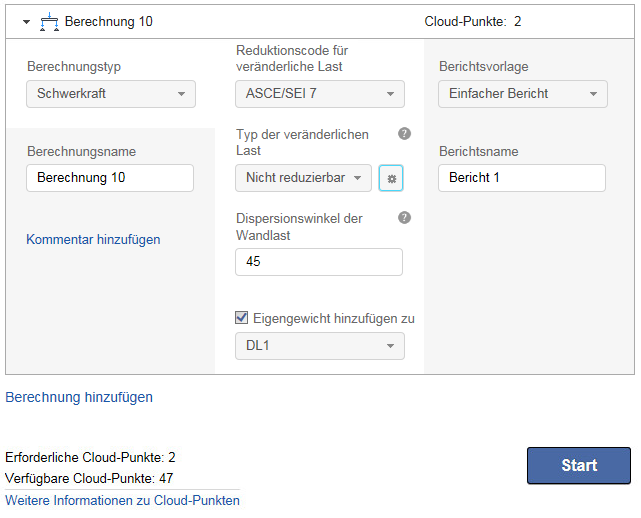Click the help icon beside Typ der veränderlichen Last
Screen dimensions: 641x518
(404, 133)
